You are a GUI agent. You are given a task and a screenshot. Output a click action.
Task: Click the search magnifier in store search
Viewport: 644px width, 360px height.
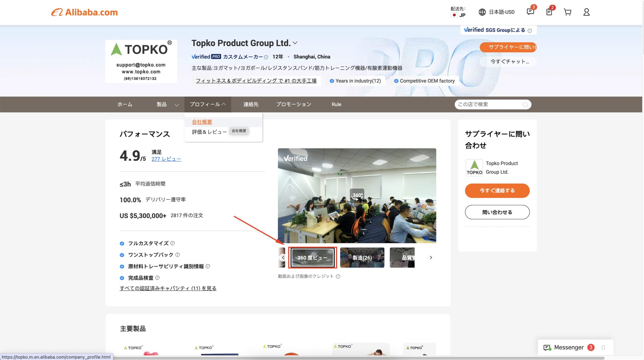525,105
